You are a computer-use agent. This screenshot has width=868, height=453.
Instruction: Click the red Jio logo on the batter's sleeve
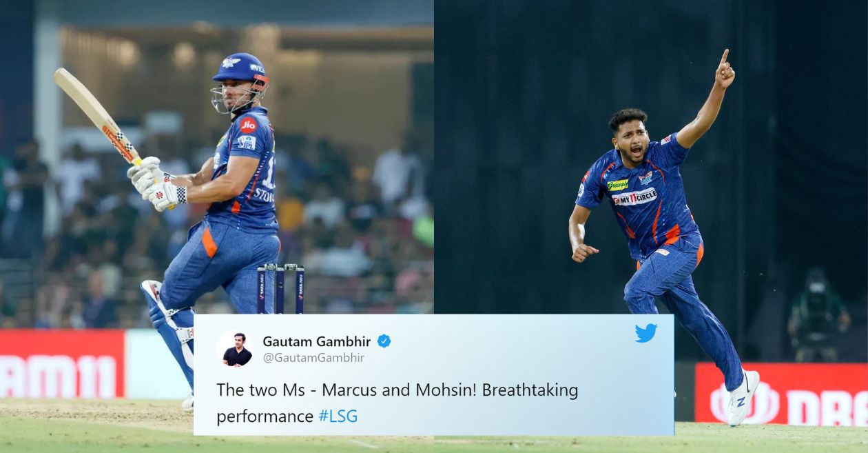[x=248, y=124]
